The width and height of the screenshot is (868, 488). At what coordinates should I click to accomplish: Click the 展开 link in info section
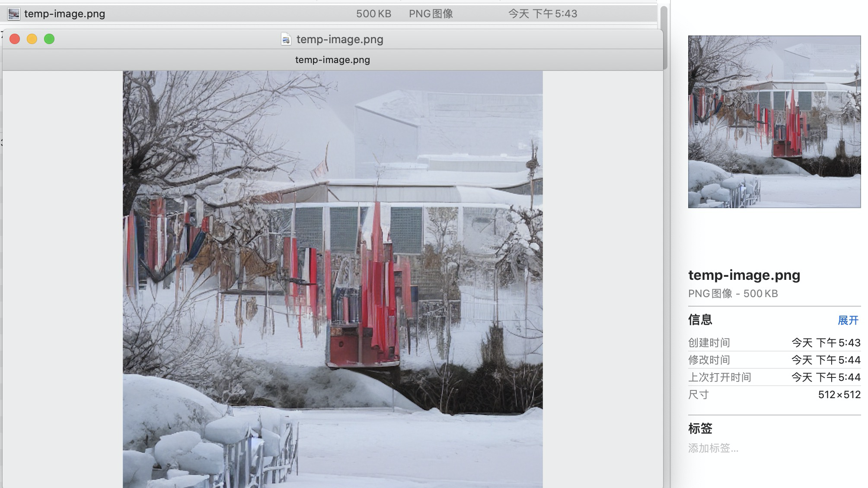tap(848, 320)
